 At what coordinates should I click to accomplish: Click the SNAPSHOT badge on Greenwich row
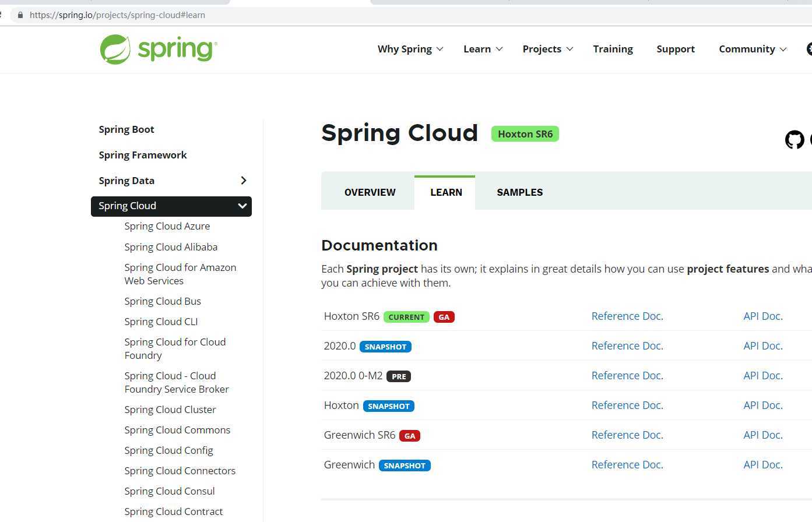click(405, 465)
